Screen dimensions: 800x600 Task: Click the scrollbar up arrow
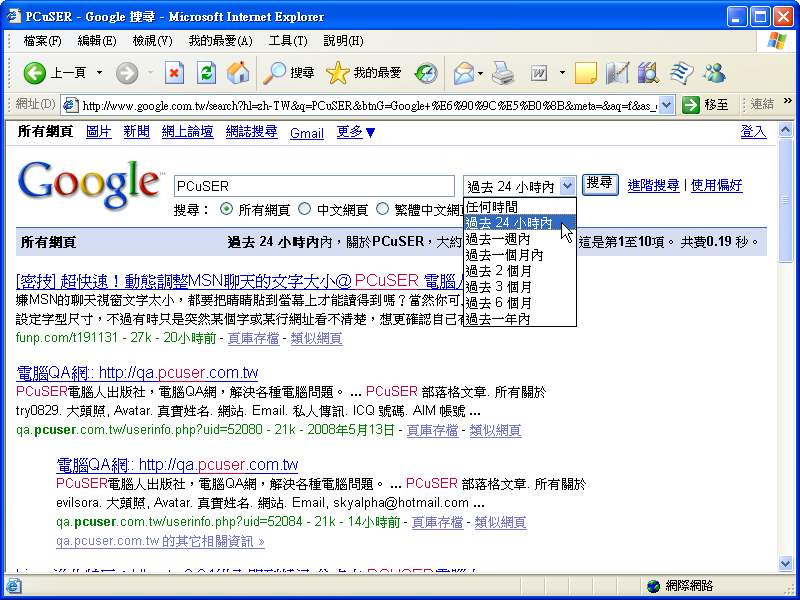tap(786, 129)
